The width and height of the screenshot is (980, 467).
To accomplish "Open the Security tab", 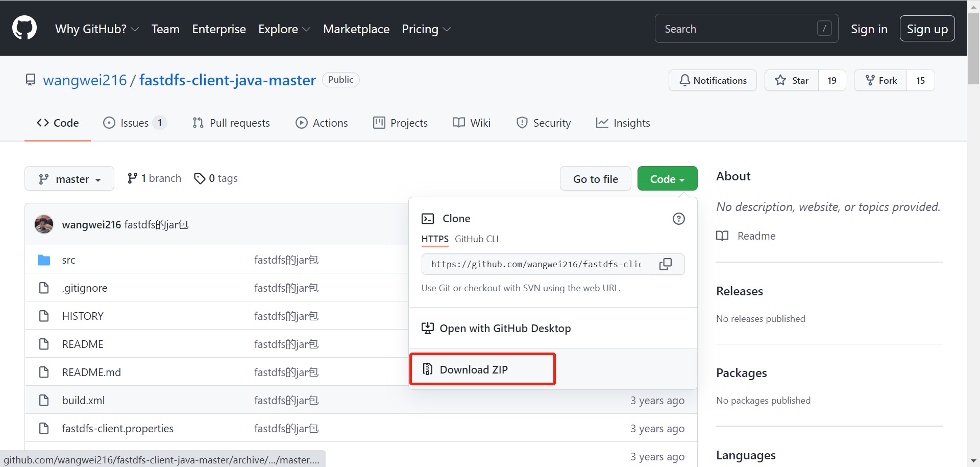I will [544, 123].
